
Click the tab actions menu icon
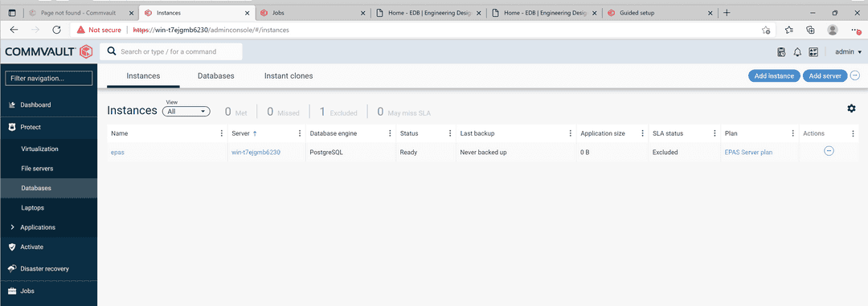pos(12,13)
